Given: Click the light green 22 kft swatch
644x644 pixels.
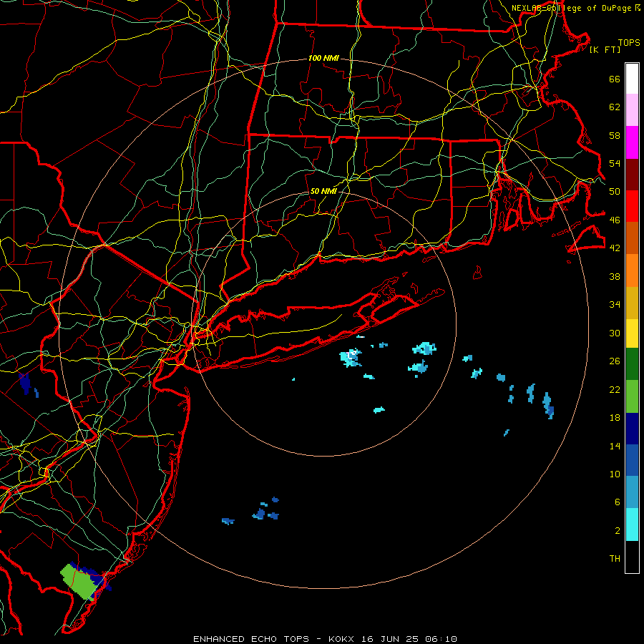Looking at the screenshot, I should 632,396.
